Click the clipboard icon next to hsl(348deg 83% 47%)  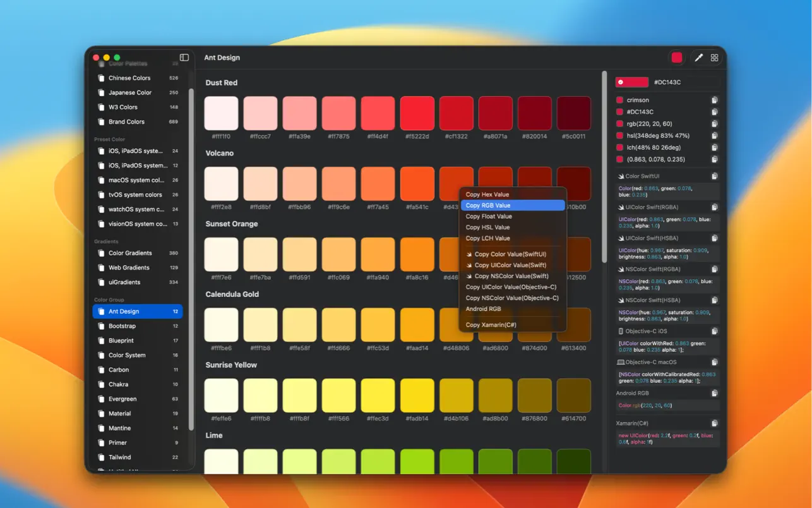coord(714,135)
